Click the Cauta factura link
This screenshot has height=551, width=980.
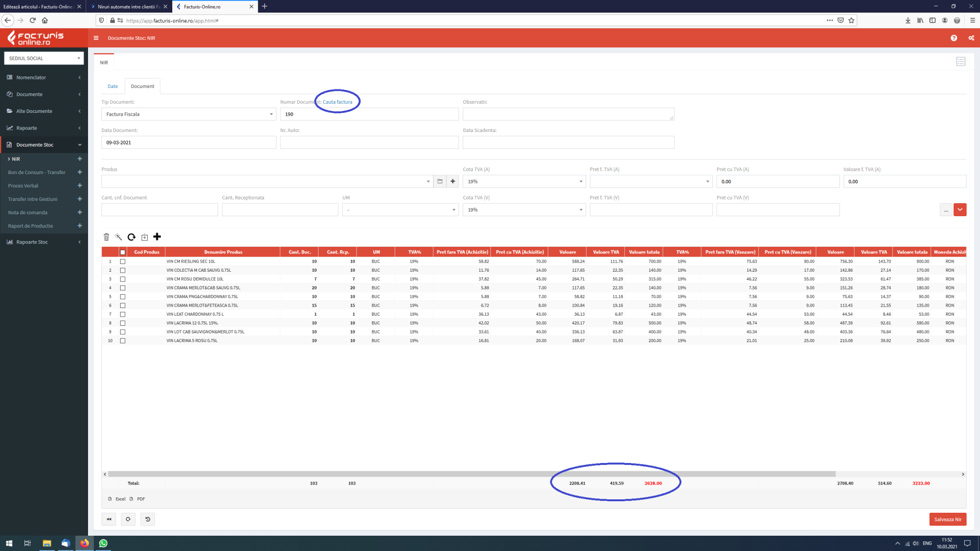point(337,102)
